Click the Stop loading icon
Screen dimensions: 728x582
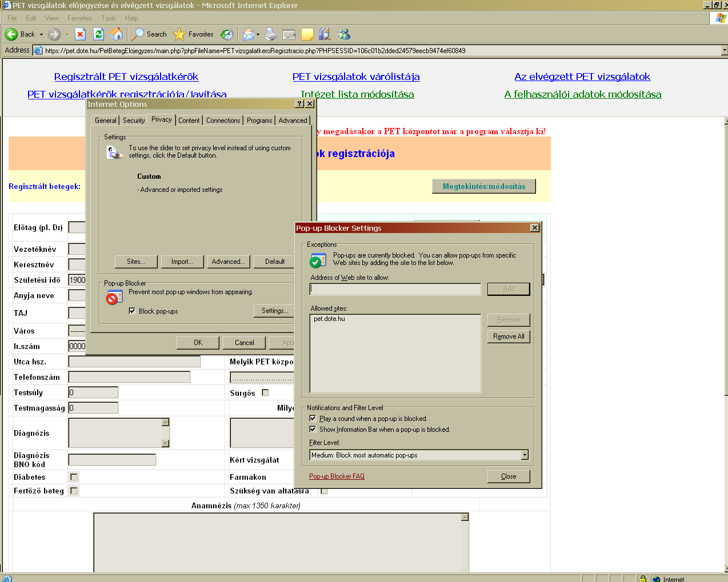pyautogui.click(x=81, y=34)
